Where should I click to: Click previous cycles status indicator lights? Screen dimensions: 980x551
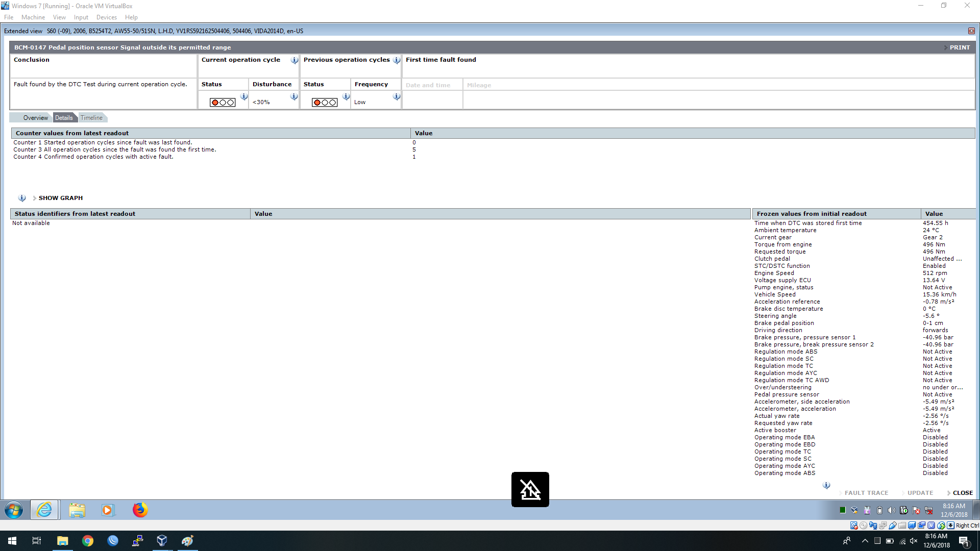(325, 103)
